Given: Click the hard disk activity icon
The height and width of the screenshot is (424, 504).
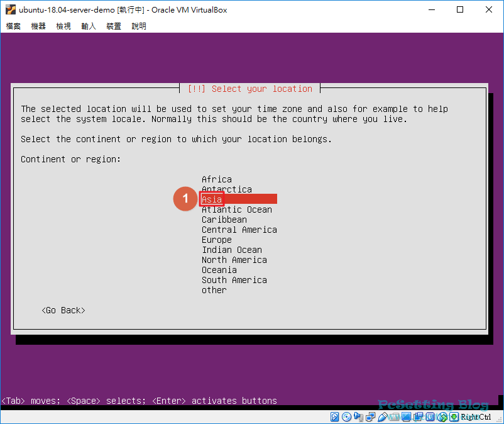Looking at the screenshot, I should [334, 417].
